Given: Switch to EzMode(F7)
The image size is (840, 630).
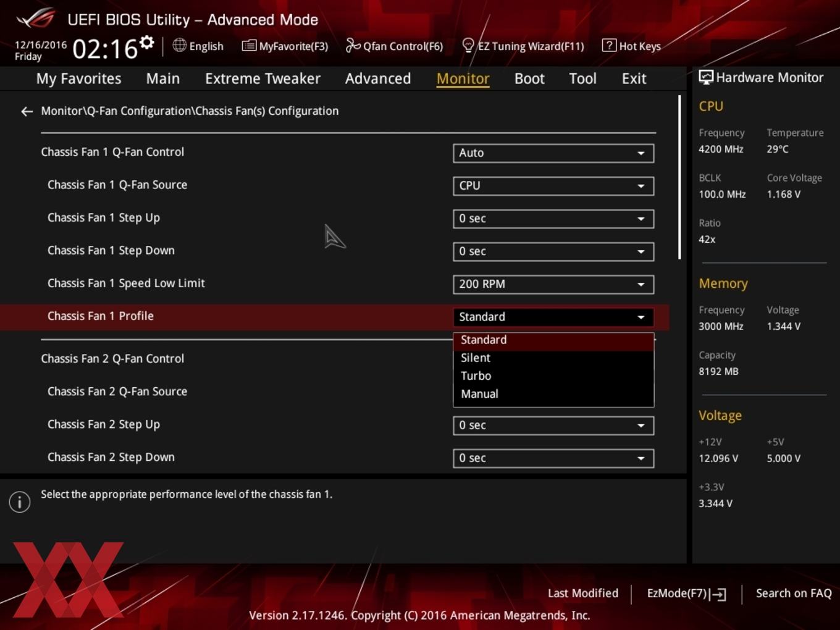Looking at the screenshot, I should tap(686, 594).
